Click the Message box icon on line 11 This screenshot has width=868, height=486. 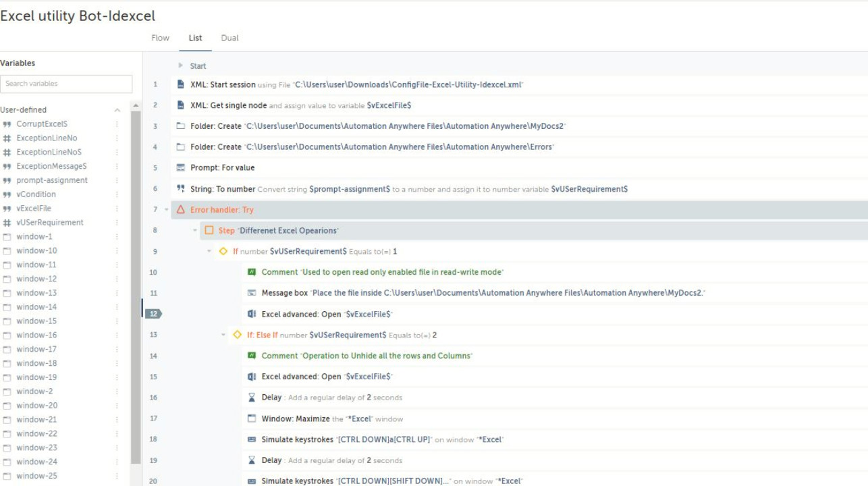click(x=252, y=293)
